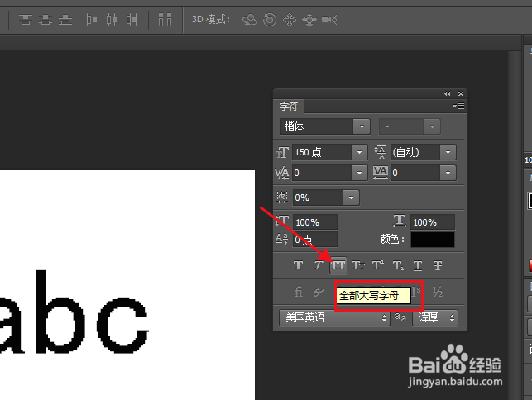The image size is (532, 400).
Task: Close the Character panel
Action: [x=461, y=94]
